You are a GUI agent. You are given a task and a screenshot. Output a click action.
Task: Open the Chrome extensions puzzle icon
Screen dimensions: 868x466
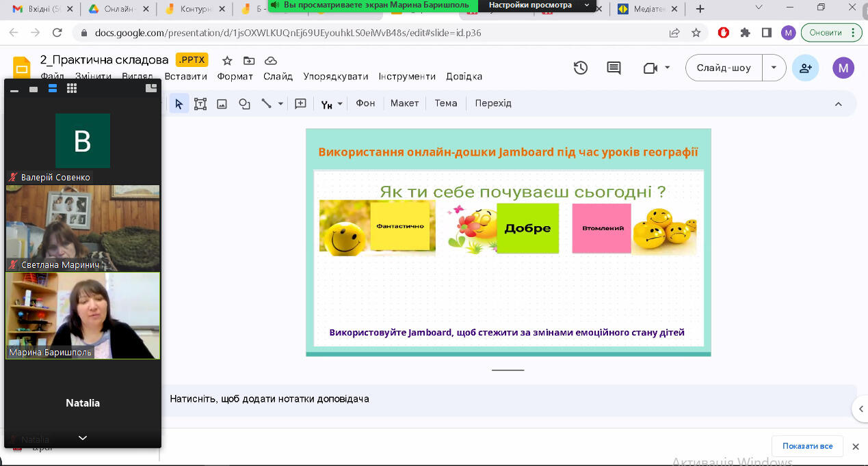746,32
